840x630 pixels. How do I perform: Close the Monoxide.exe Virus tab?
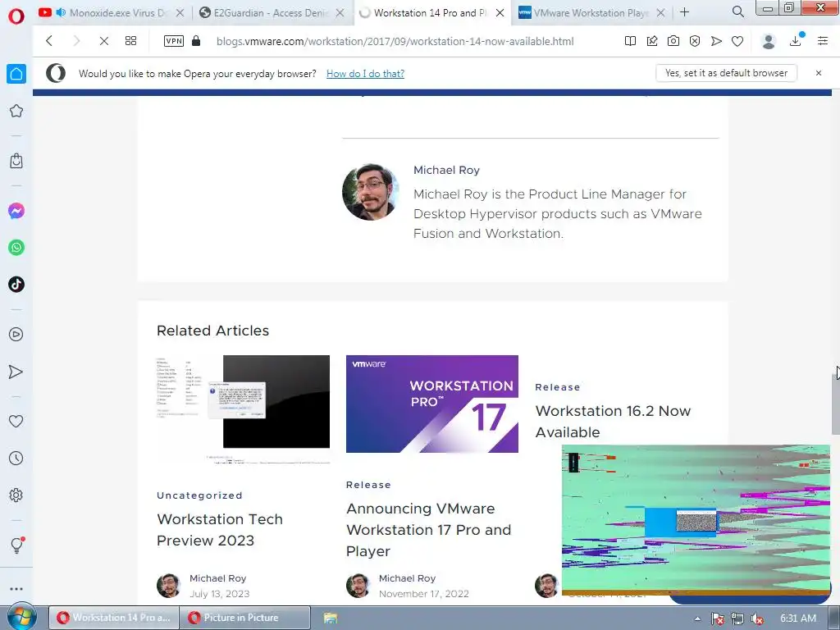click(180, 13)
